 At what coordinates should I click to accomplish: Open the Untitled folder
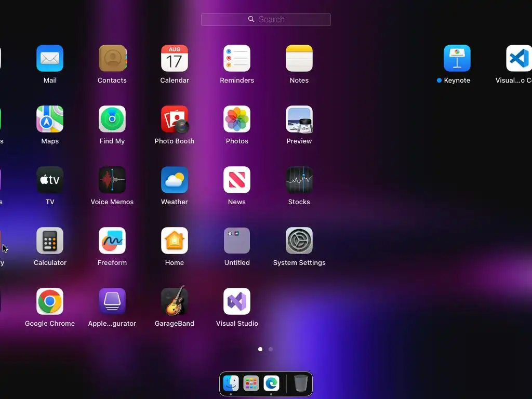coord(237,240)
